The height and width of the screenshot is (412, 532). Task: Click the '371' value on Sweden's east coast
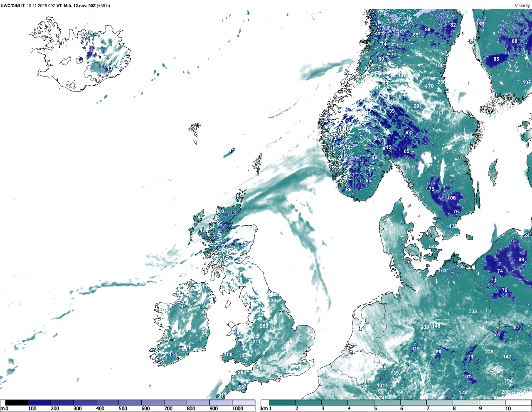(x=439, y=113)
